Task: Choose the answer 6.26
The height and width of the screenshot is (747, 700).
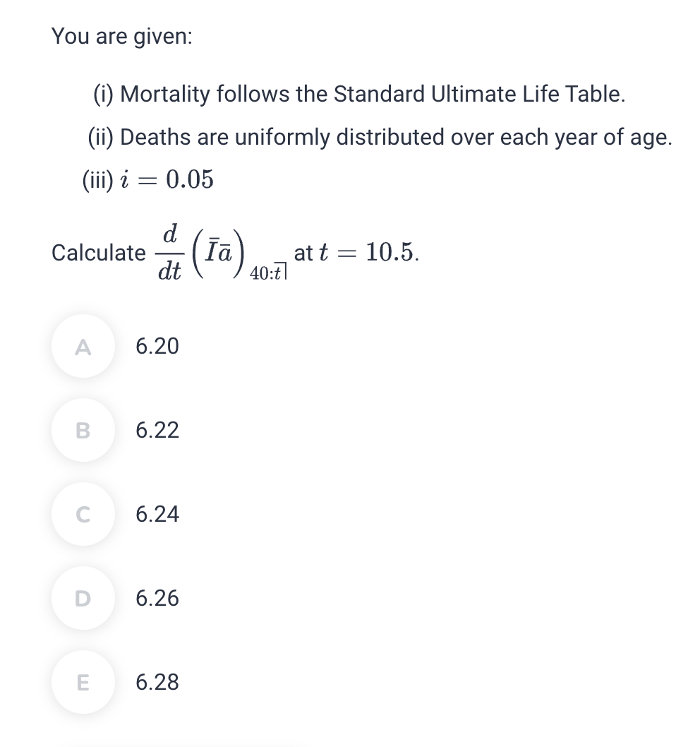Action: click(157, 598)
